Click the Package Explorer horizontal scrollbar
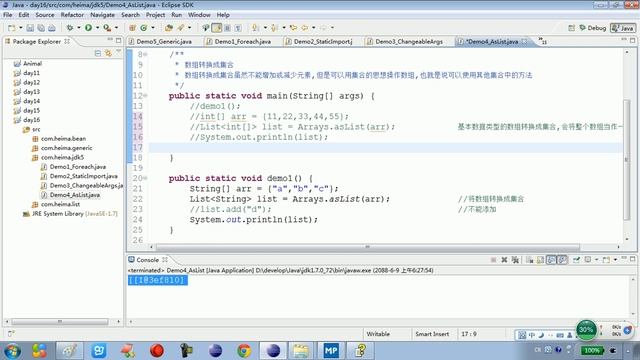 (60, 322)
